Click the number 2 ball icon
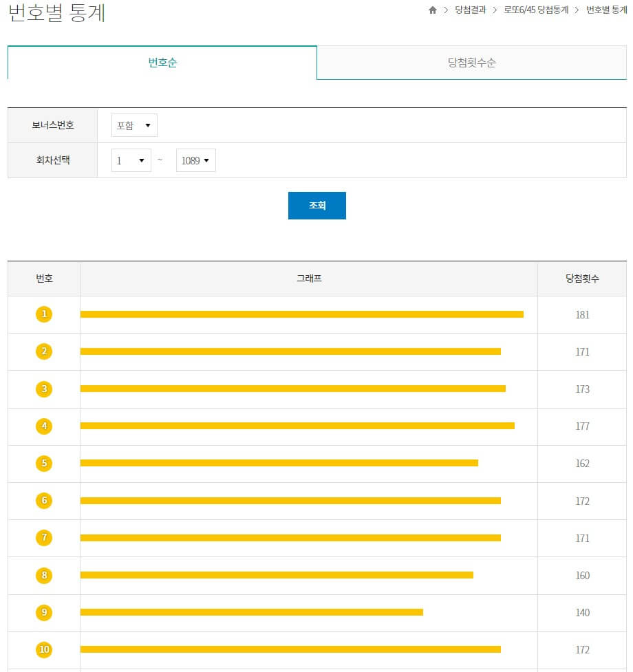633x672 pixels. coord(43,351)
